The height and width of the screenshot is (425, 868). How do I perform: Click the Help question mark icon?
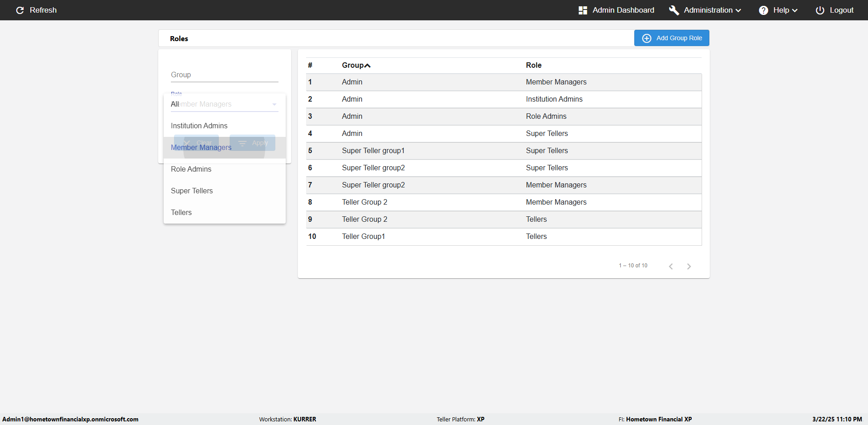pyautogui.click(x=764, y=10)
